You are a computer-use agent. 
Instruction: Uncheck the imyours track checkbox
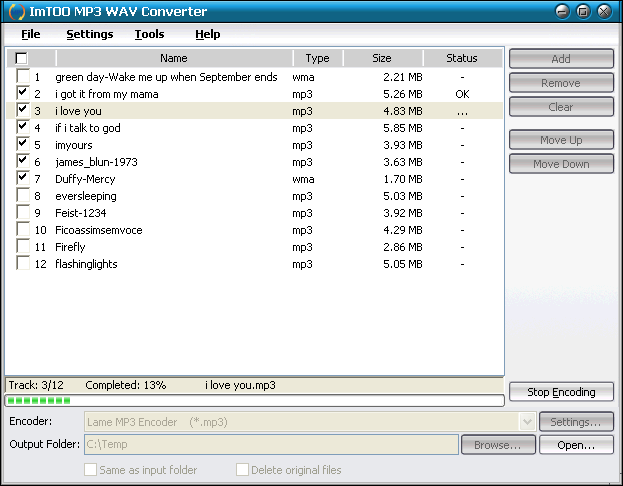pyautogui.click(x=23, y=144)
